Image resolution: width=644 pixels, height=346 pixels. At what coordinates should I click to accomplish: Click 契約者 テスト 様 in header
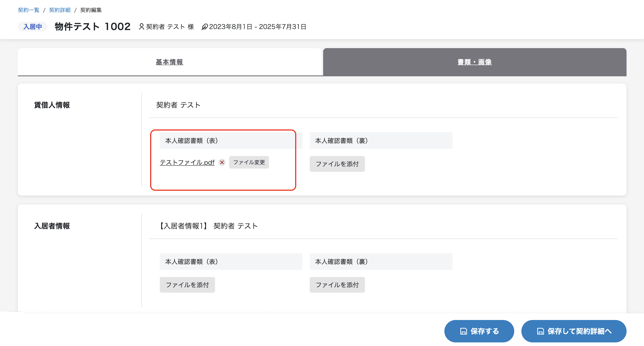(170, 27)
